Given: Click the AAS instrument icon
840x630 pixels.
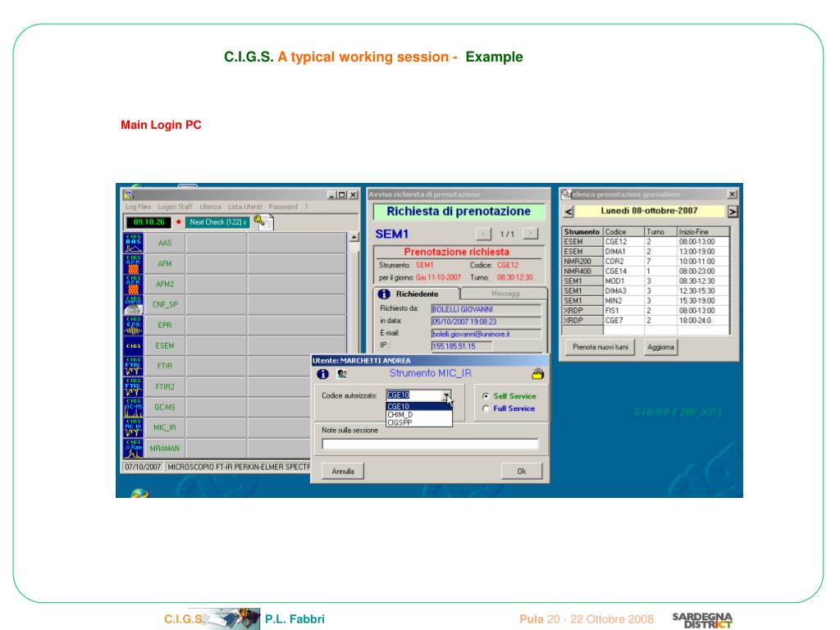Looking at the screenshot, I should pos(133,243).
